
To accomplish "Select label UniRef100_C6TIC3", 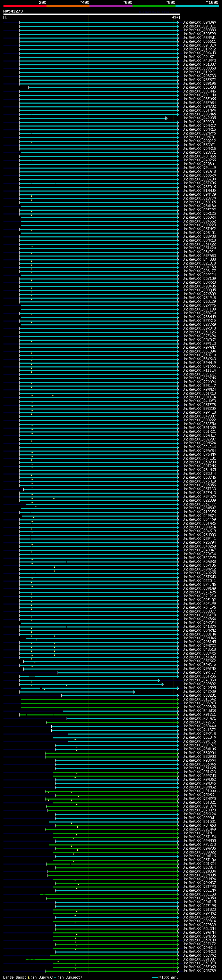I will click(199, 489).
